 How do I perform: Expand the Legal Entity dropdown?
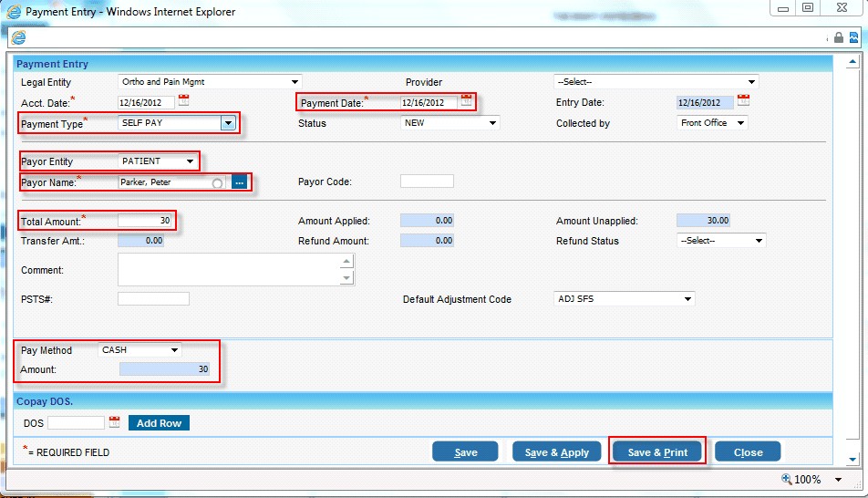click(x=294, y=82)
